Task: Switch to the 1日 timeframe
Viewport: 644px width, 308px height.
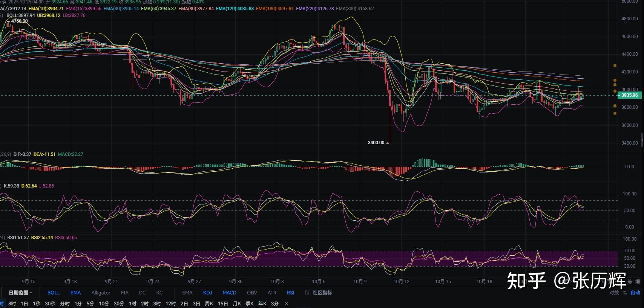Action: (x=24, y=303)
